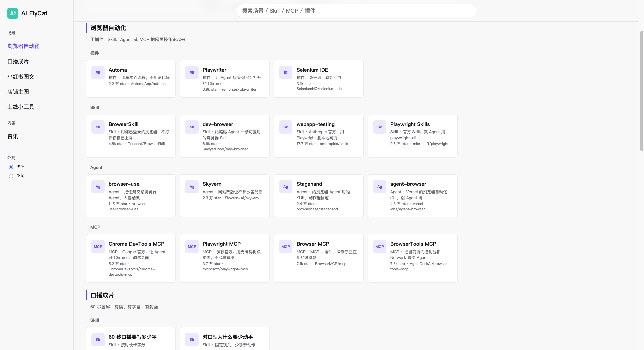Open the Chrome DevTools MCP card title
The height and width of the screenshot is (350, 644).
(x=137, y=244)
